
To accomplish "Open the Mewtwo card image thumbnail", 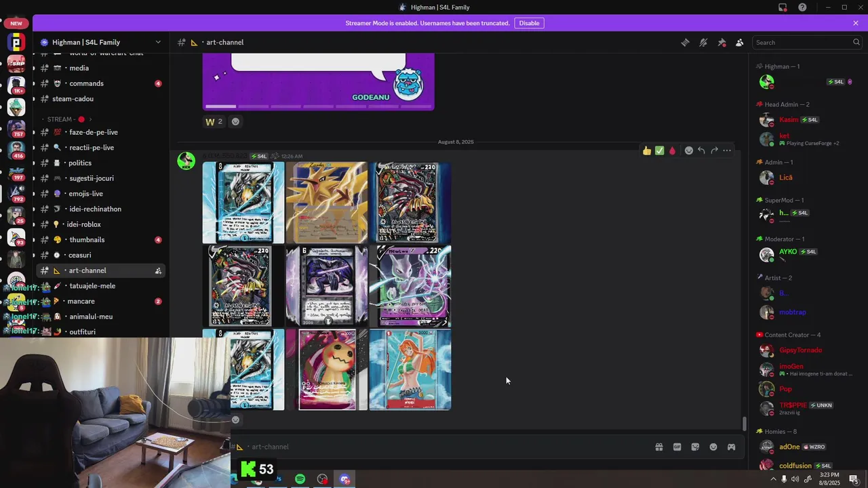I will click(x=410, y=286).
